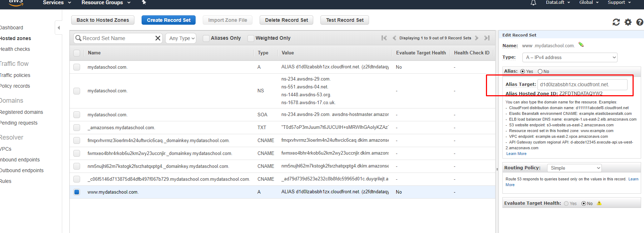Set Evaluate Target Health to No
Screen dimensions: 644x233
pyautogui.click(x=584, y=203)
